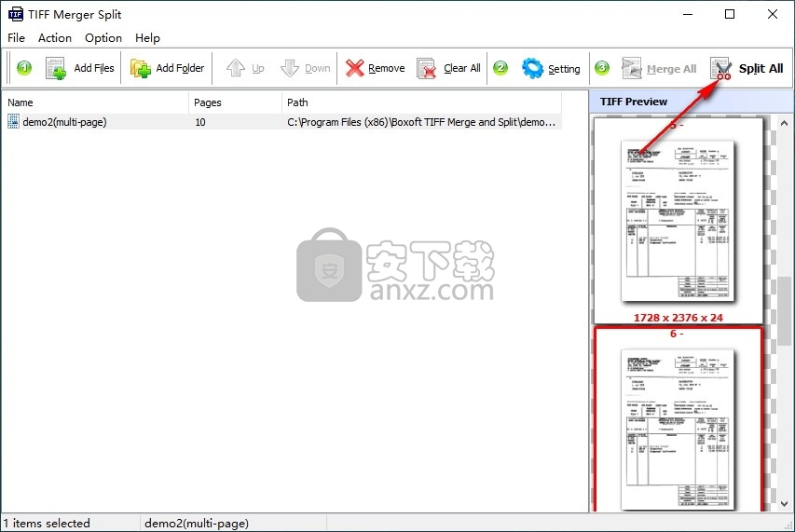
Task: Open the Action menu
Action: [55, 38]
